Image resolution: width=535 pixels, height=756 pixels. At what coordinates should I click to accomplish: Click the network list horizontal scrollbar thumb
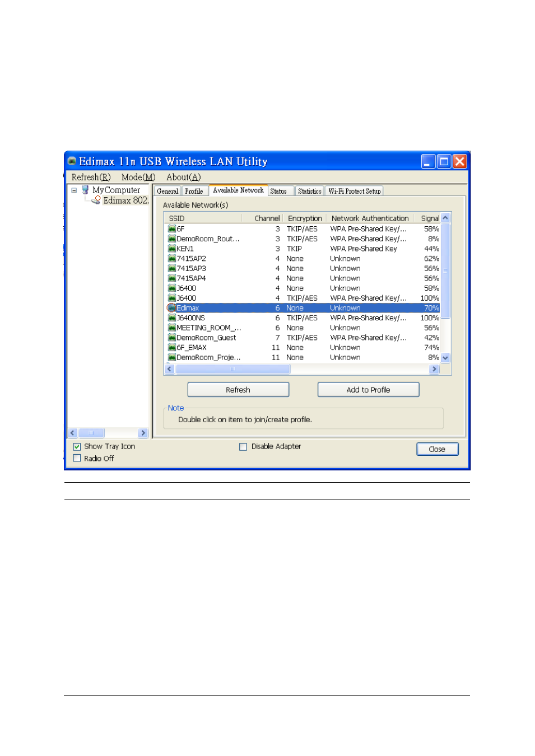click(x=232, y=369)
